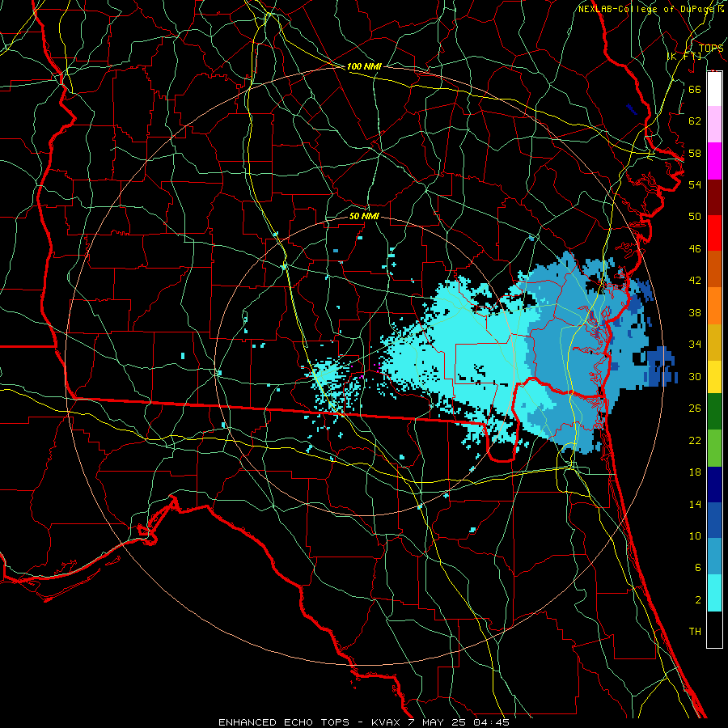This screenshot has width=728, height=728.
Task: Click the light blue legend swatch
Action: pyautogui.click(x=714, y=557)
